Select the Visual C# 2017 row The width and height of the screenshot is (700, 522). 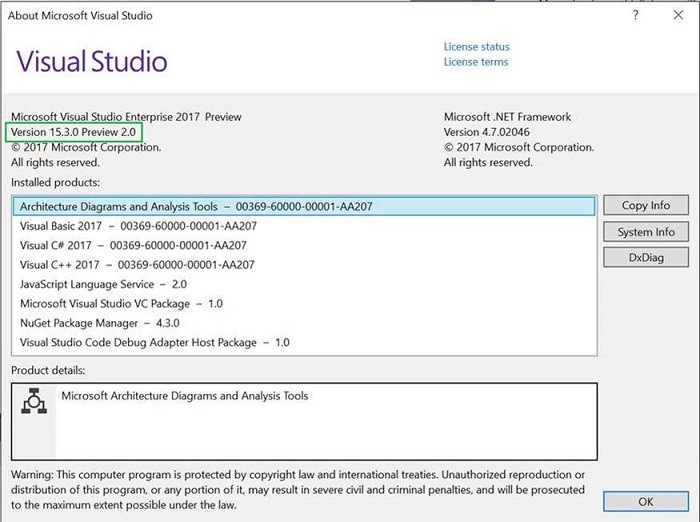304,245
